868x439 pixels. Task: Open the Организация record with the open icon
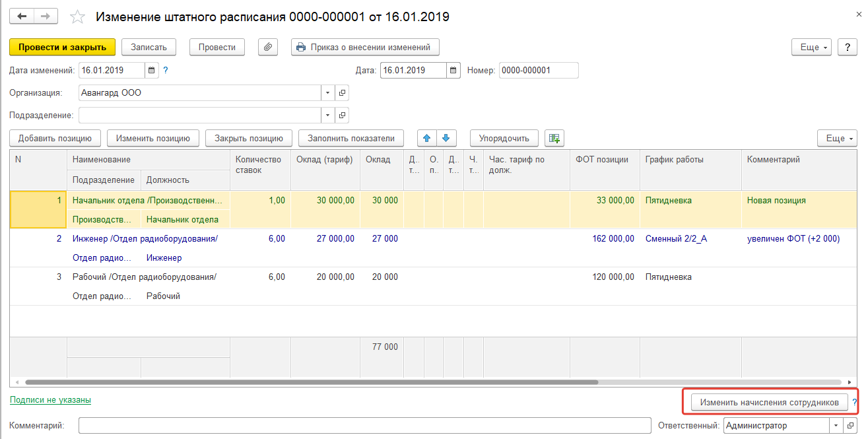coord(342,93)
